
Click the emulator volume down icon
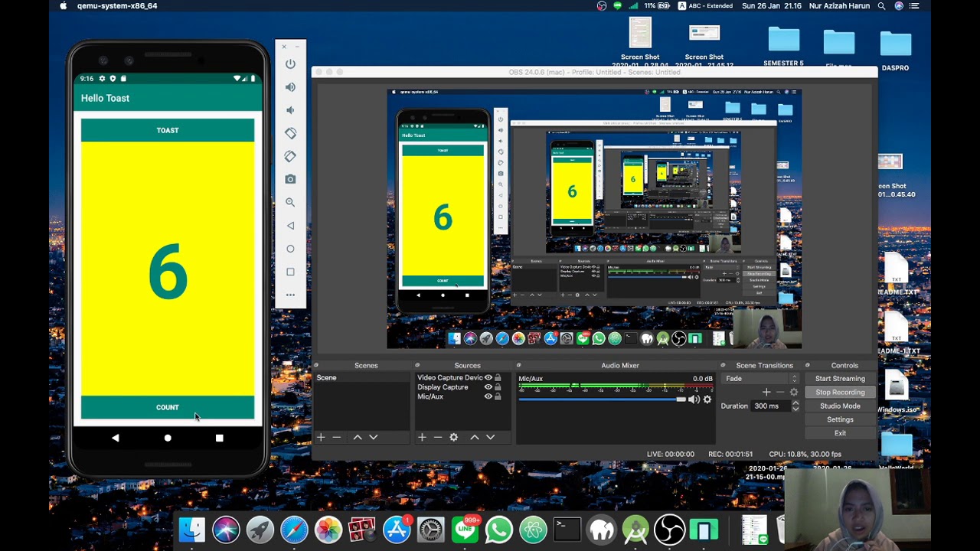(290, 110)
